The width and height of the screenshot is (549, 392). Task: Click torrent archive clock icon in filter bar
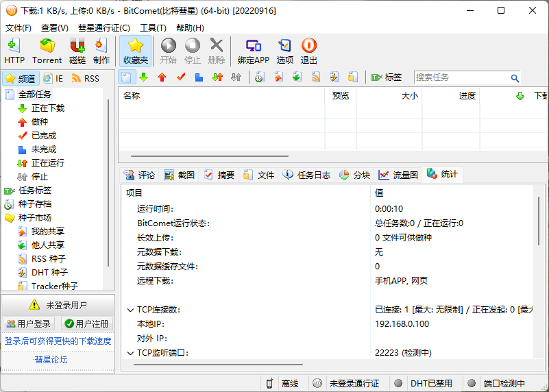(x=259, y=77)
